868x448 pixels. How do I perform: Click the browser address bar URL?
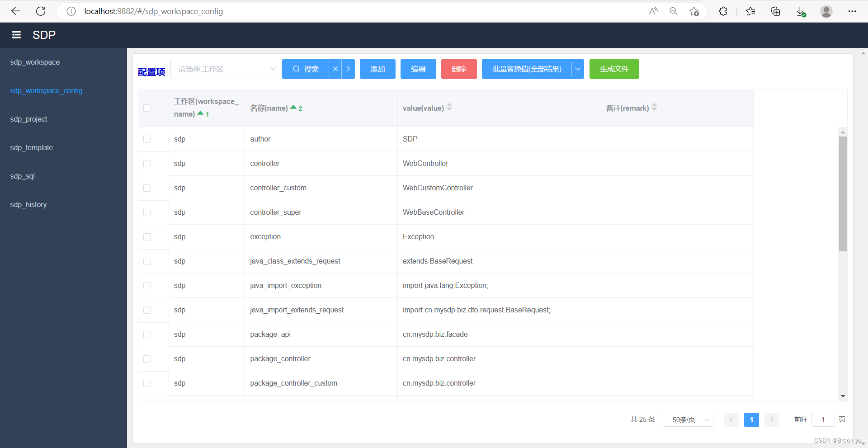click(154, 11)
